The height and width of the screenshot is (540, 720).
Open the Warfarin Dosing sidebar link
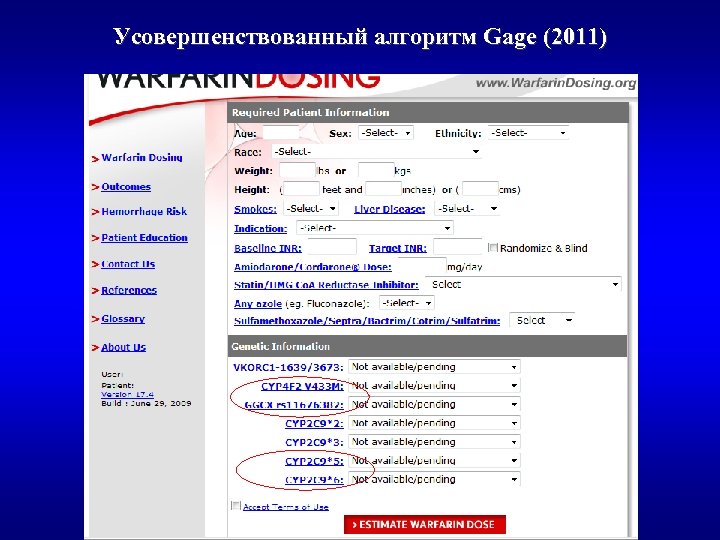[x=141, y=158]
